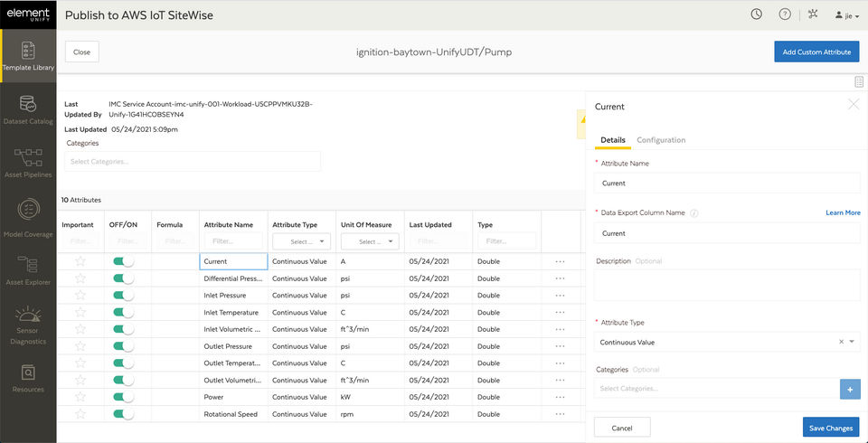Click the Attribute Name column filter box
Screen dimensions: 868x443
click(x=233, y=241)
